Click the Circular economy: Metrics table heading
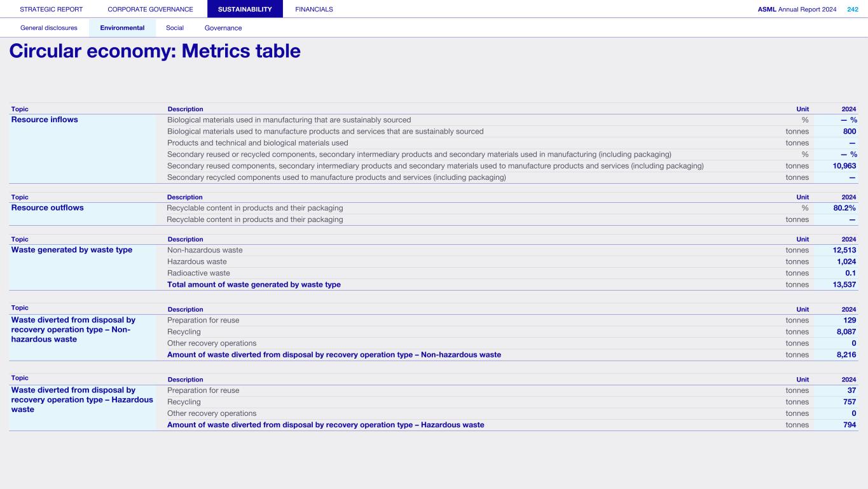Viewport: 868px width, 489px height. pos(155,52)
